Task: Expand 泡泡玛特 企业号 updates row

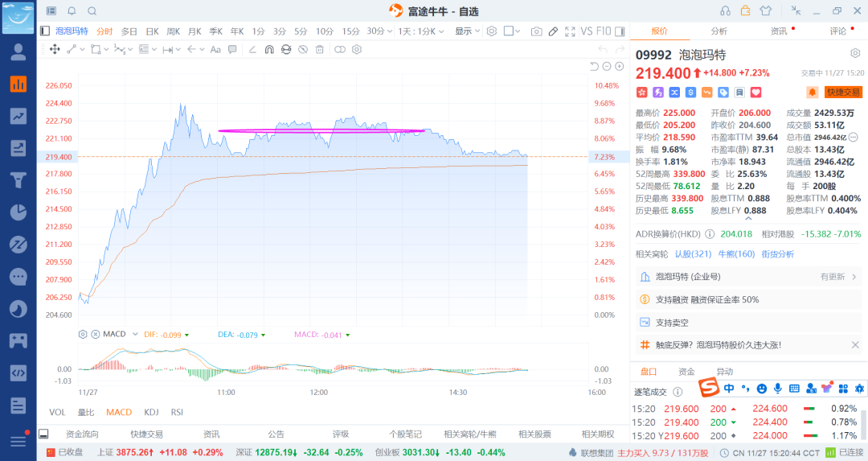Action: coord(748,277)
